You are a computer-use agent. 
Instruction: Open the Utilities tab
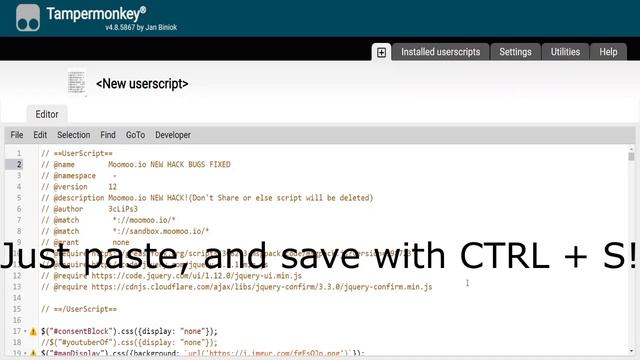click(565, 52)
